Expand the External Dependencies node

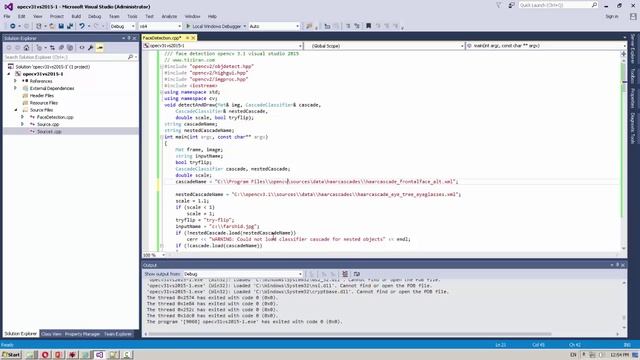tap(16, 88)
